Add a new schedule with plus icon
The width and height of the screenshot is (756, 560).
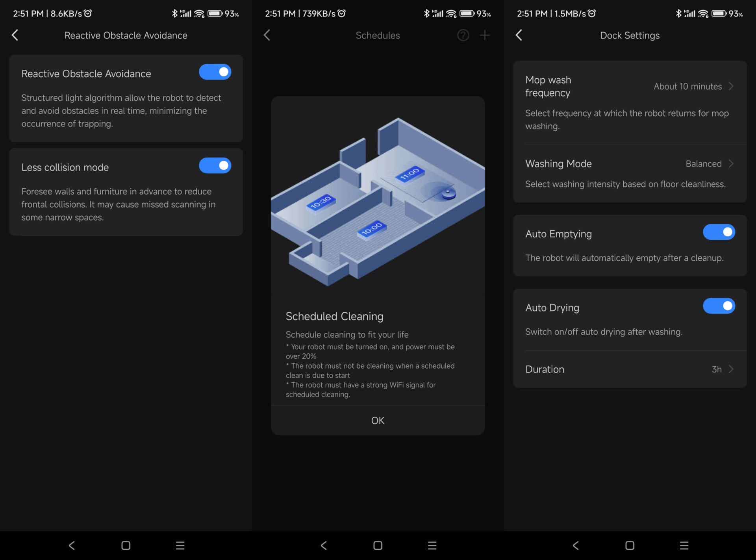click(485, 35)
